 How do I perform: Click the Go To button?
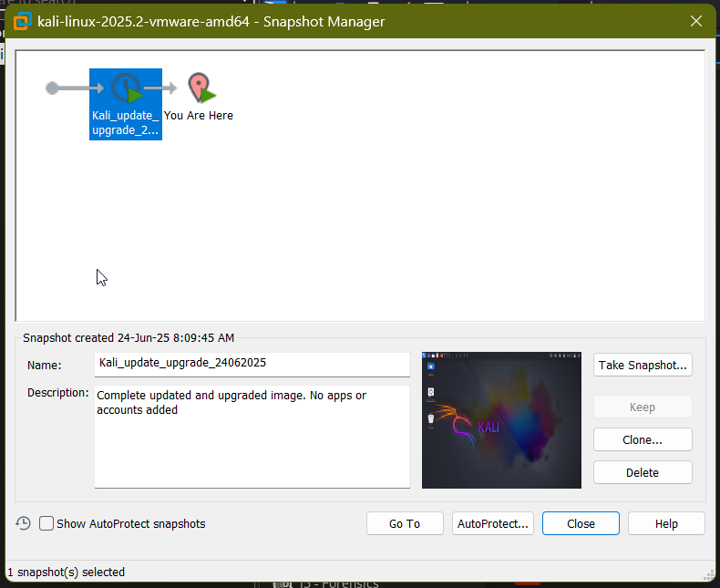405,523
